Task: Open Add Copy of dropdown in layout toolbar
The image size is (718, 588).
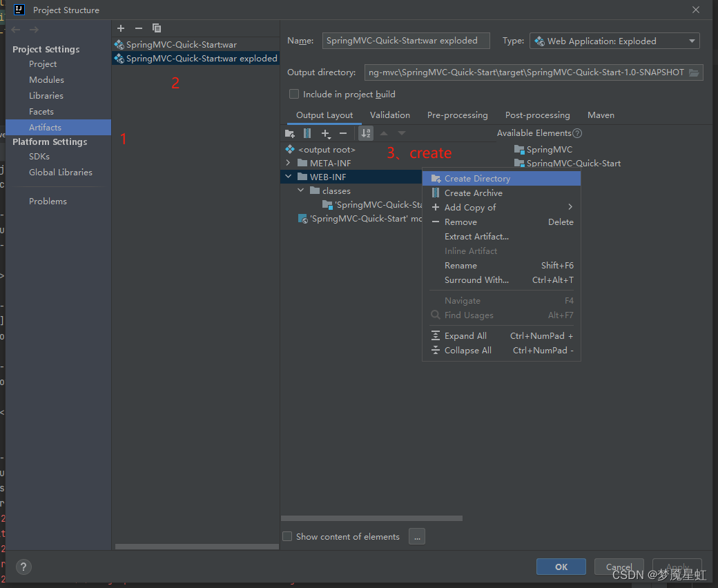Action: point(326,134)
